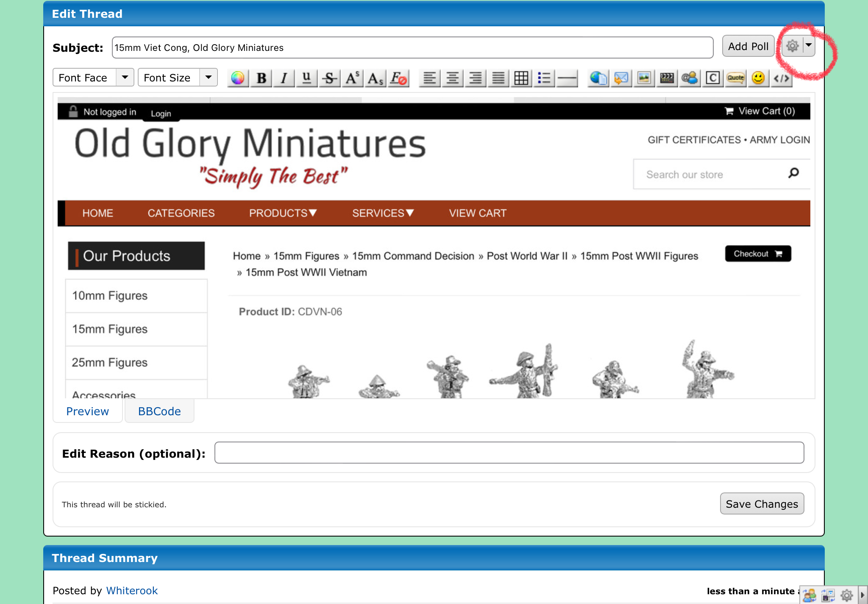Click the remove formatting icon
868x604 pixels.
coord(398,78)
